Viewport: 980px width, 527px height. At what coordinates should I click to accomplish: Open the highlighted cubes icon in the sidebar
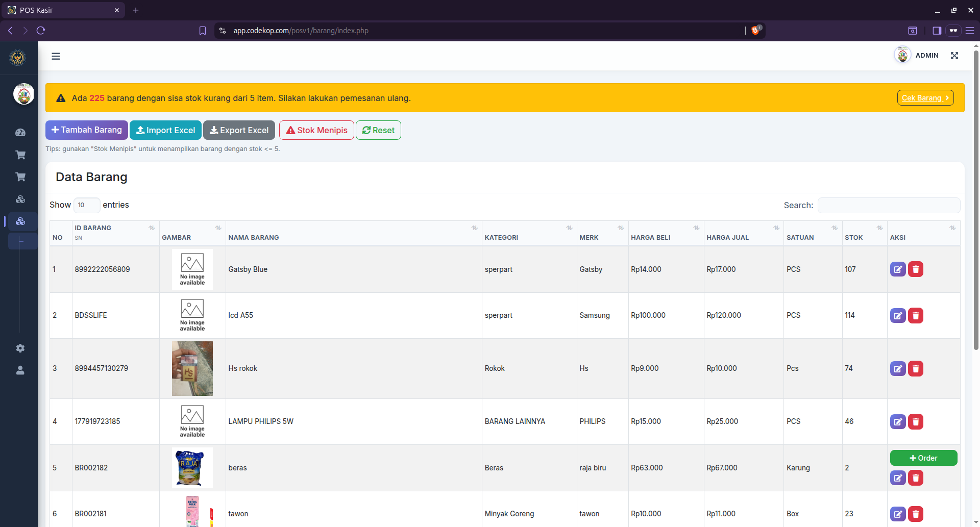click(20, 221)
